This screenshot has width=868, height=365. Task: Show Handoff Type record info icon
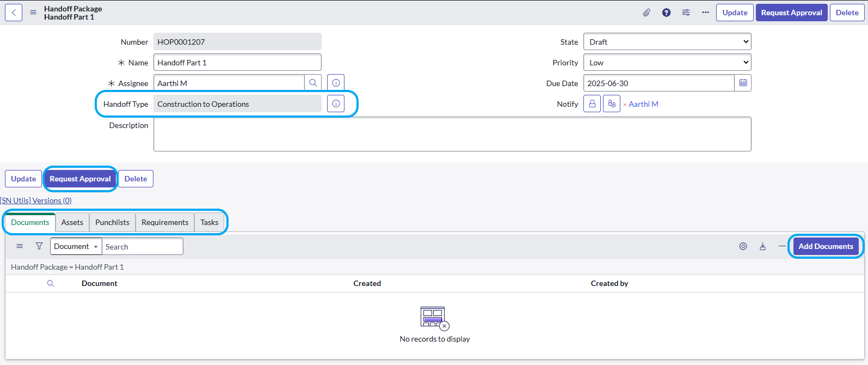(336, 104)
